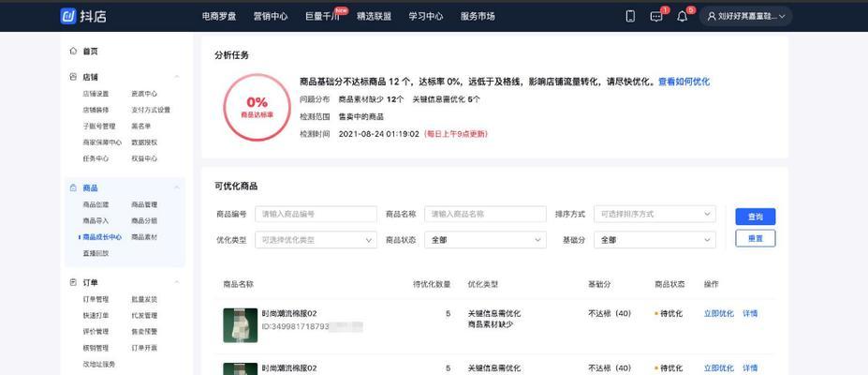Image resolution: width=868 pixels, height=375 pixels.
Task: Open 商品导入 in the sidebar
Action: (96, 220)
